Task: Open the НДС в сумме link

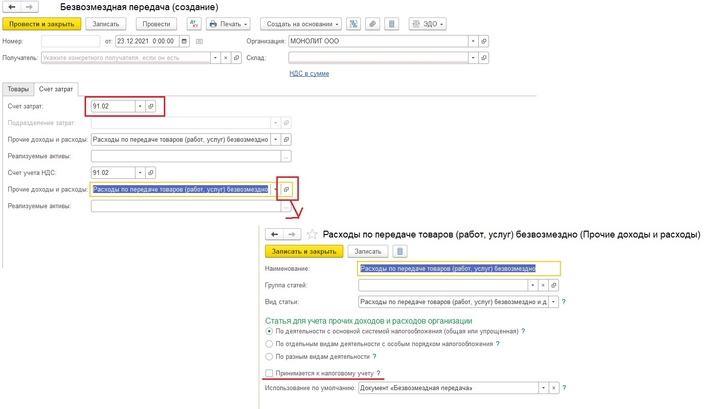Action: (x=309, y=73)
